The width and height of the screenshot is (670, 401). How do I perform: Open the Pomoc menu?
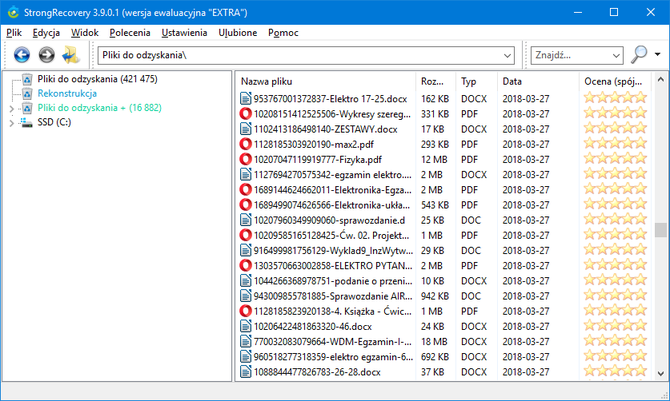tap(283, 33)
